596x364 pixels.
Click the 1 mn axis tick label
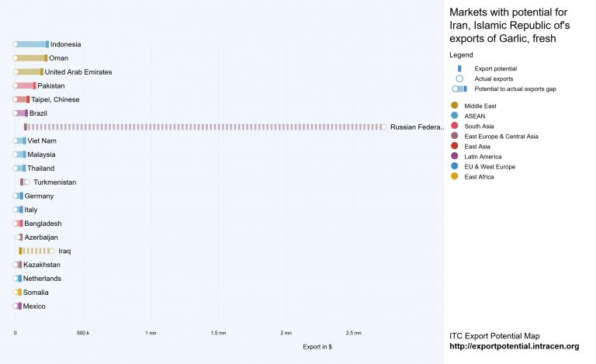(151, 333)
